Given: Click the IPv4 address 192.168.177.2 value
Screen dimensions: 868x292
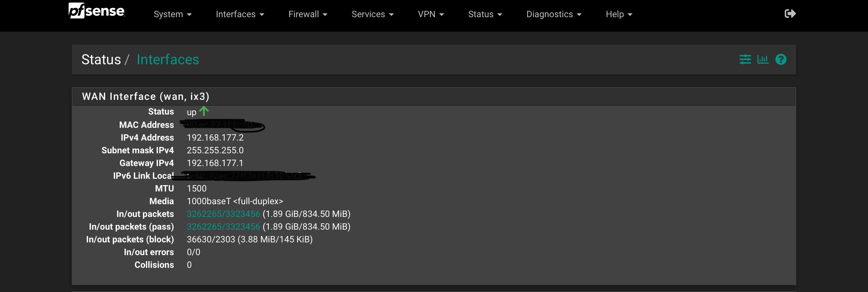Looking at the screenshot, I should 215,137.
